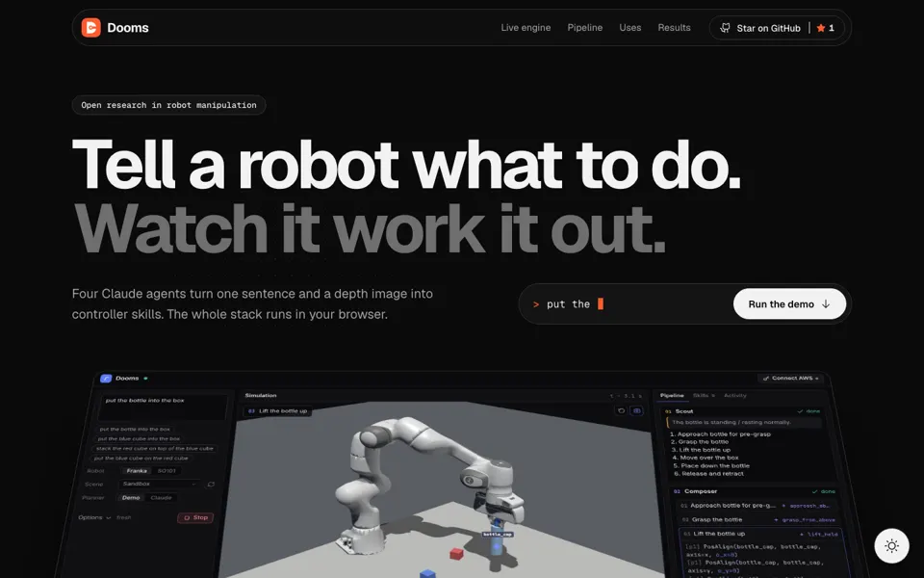
Task: Click the Composer done checkmark
Action: coord(815,491)
